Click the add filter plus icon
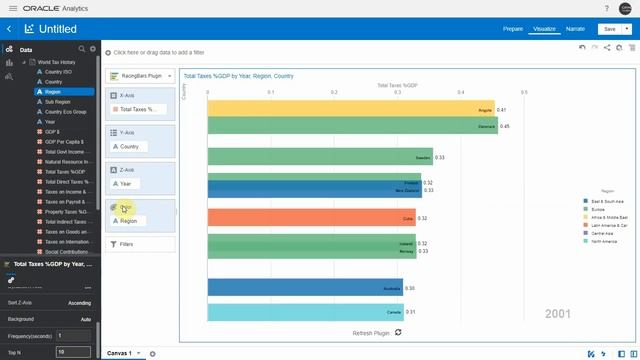The height and width of the screenshot is (360, 640). point(108,53)
